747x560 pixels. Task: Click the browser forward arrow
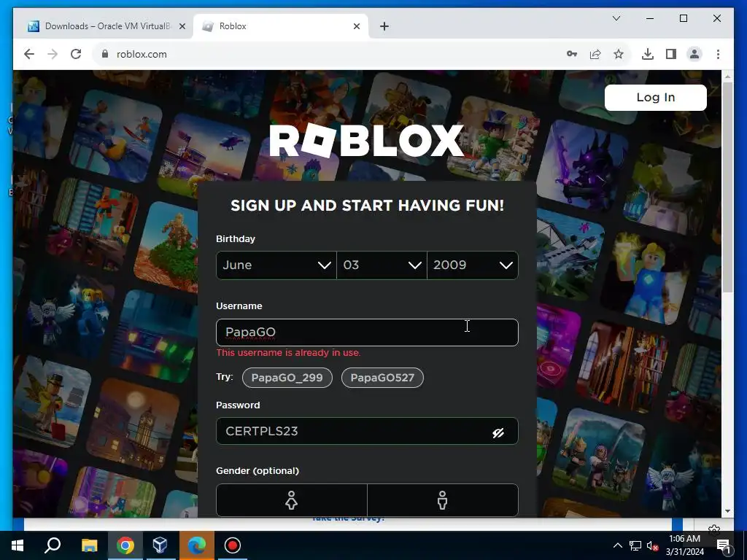pyautogui.click(x=53, y=54)
